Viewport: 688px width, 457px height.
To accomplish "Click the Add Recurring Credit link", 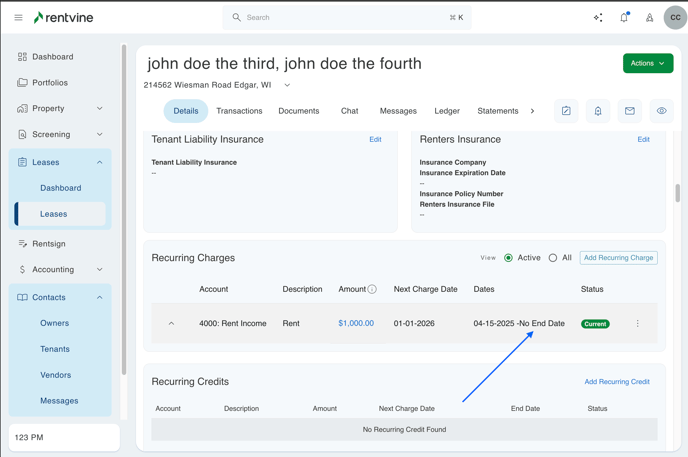I will [x=616, y=382].
